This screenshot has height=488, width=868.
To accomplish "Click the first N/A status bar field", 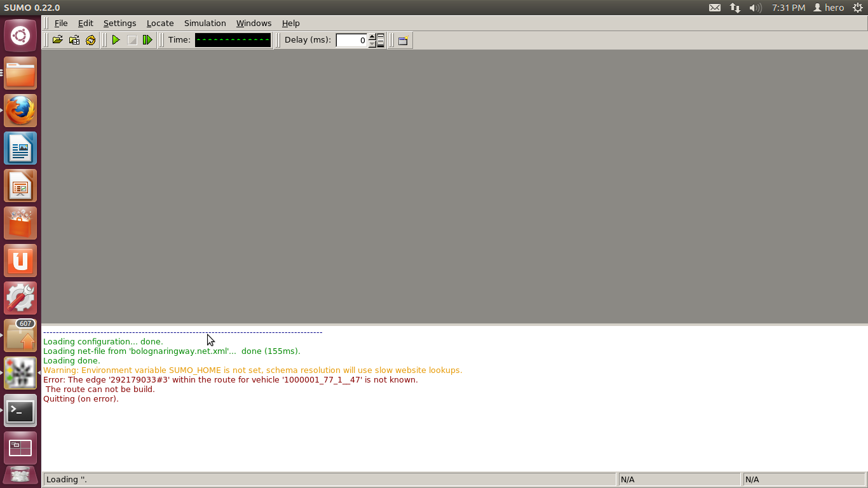I will tap(679, 479).
